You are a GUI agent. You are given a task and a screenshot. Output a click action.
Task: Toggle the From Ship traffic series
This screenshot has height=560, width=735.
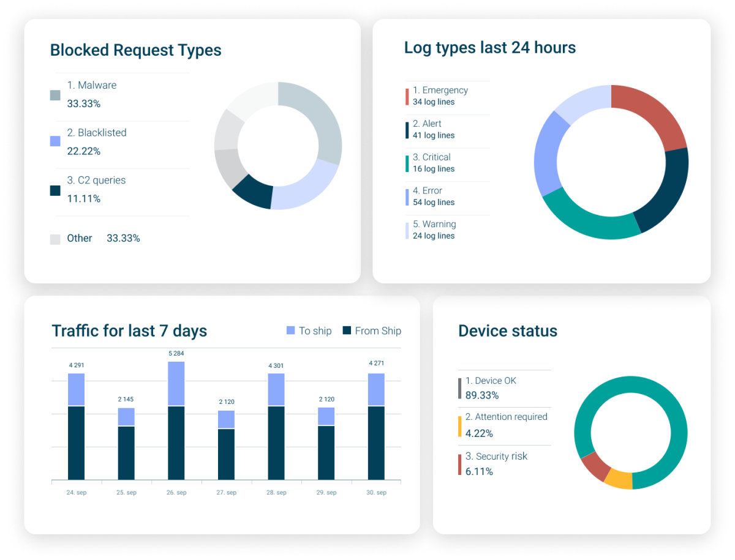371,330
